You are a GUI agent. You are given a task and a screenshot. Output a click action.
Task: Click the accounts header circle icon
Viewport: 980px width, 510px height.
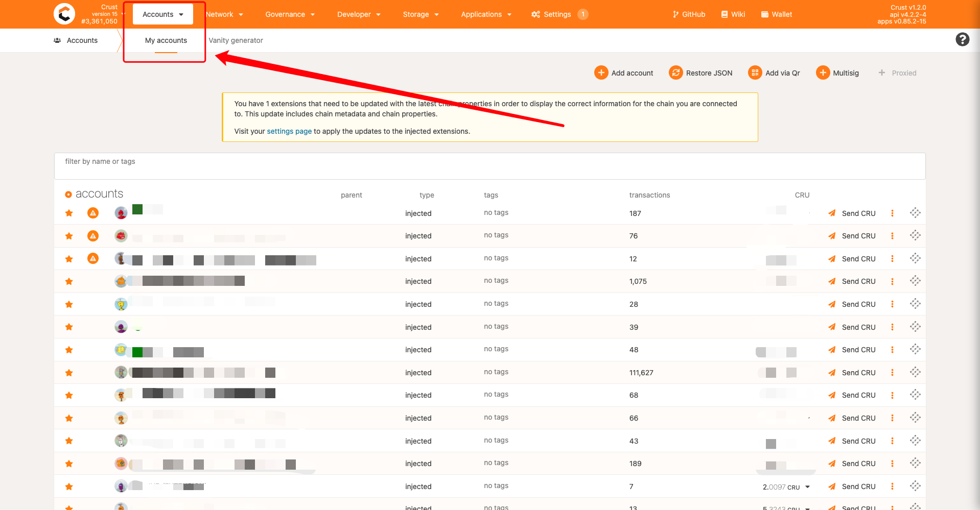[x=68, y=195]
